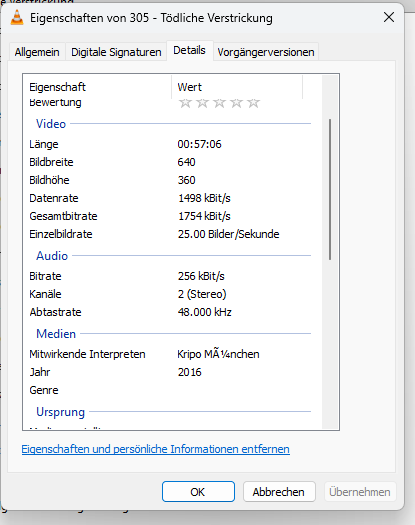The width and height of the screenshot is (415, 525).
Task: Click the VLC cone icon in title bar
Action: tap(17, 18)
